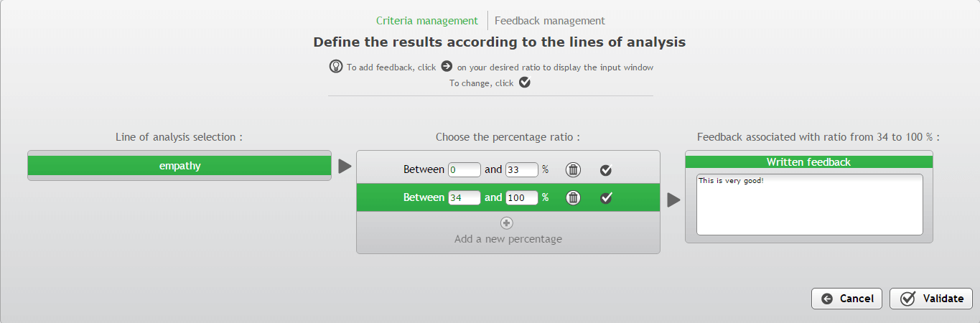Click the arrow next to empathy line
This screenshot has width=980, height=323.
tap(345, 166)
